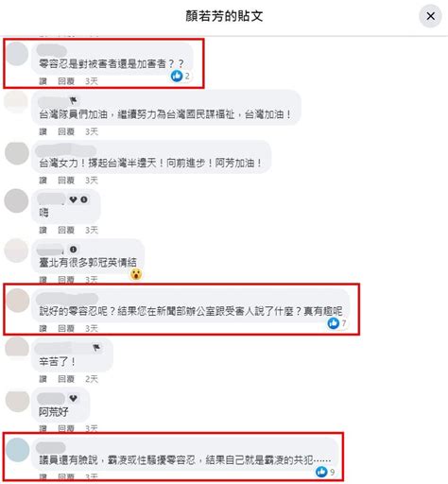The image size is (448, 484).
Task: Open avatar of 零容忍是對被害者 commenter
Action: tap(17, 54)
